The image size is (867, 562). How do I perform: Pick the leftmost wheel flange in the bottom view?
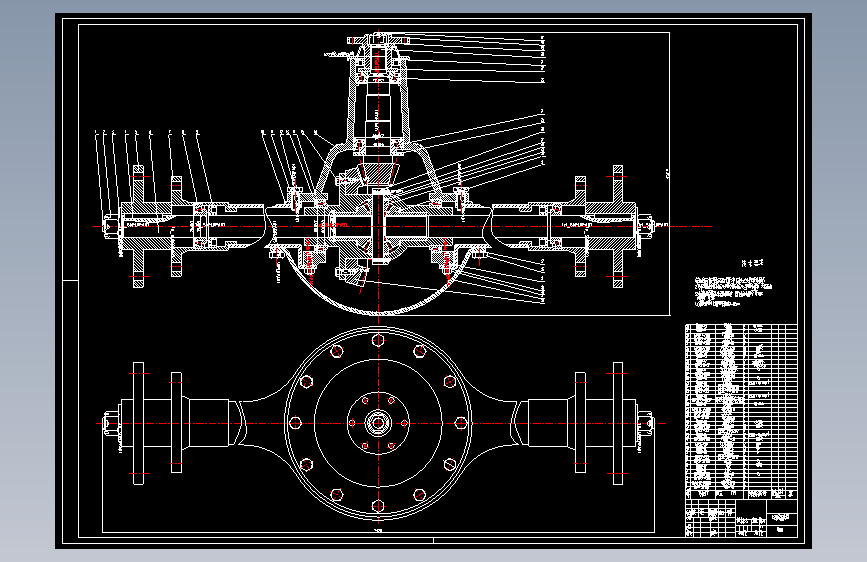138,424
